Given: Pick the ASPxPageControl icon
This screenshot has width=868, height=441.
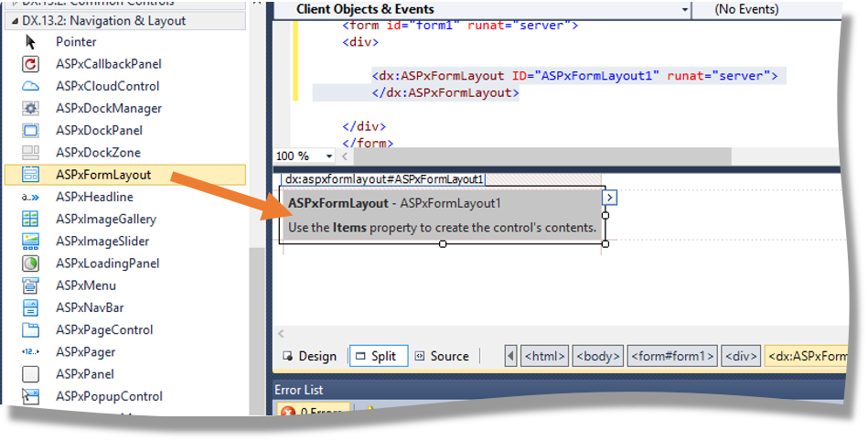Looking at the screenshot, I should coord(30,329).
